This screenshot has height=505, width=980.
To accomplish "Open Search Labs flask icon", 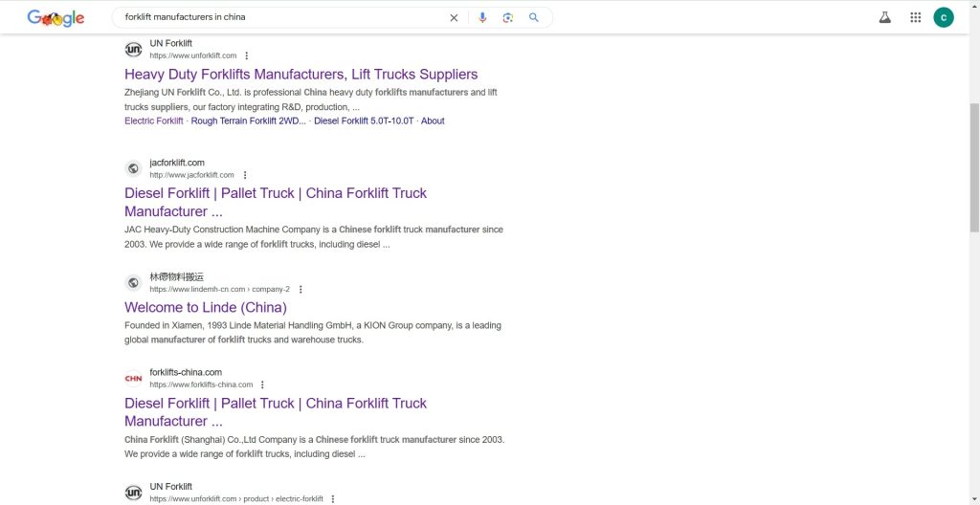I will 884,17.
